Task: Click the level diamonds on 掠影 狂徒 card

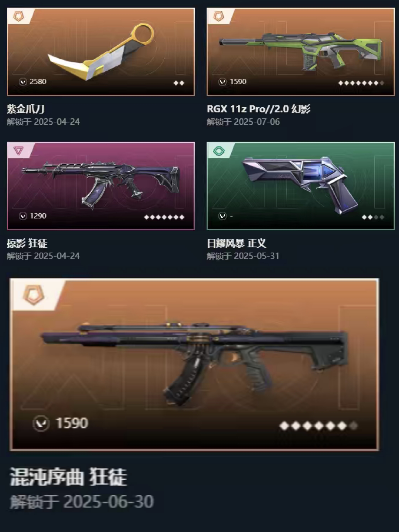Action: (164, 217)
